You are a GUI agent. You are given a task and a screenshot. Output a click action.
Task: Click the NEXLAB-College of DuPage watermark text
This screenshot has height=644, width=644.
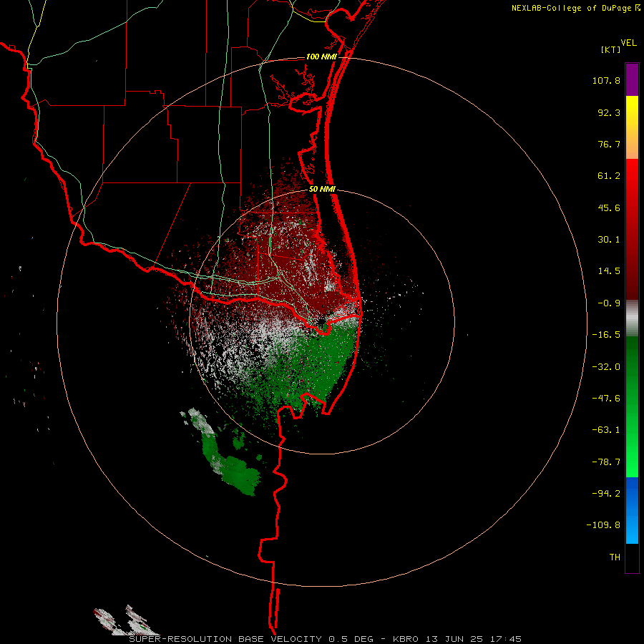click(x=572, y=8)
